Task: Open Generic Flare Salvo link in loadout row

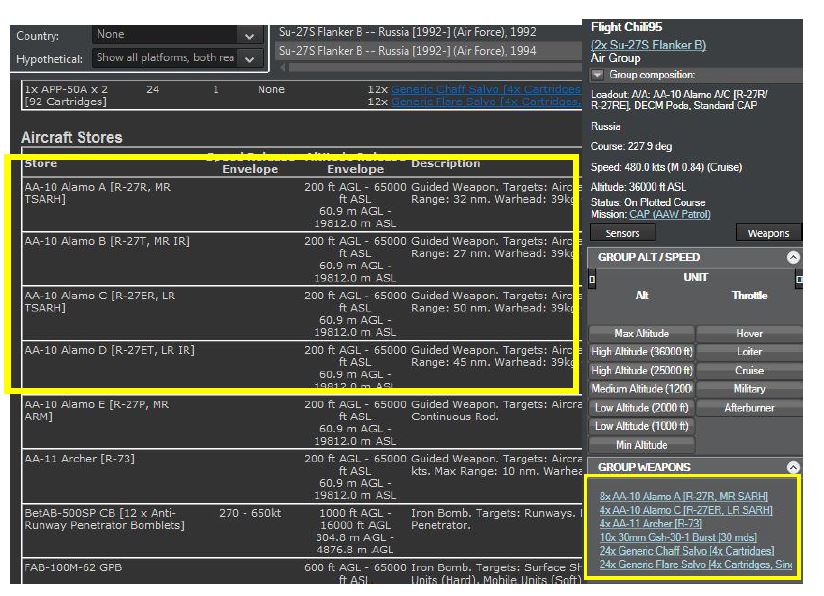Action: tap(486, 101)
